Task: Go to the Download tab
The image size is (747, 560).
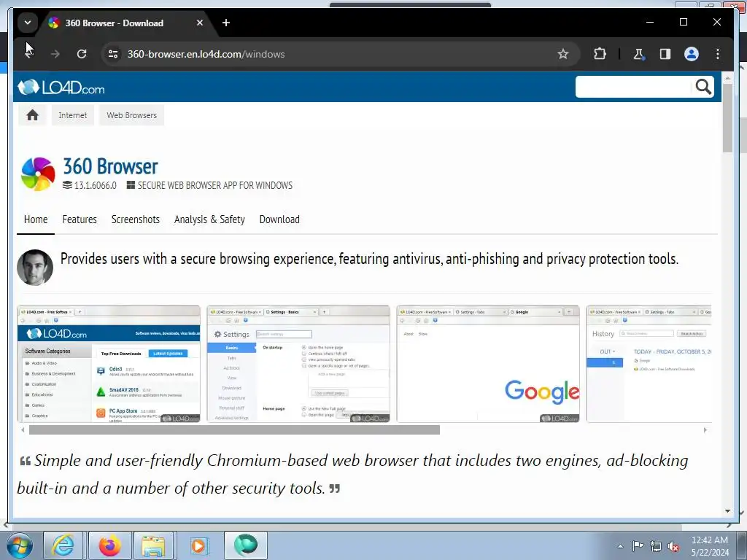Action: click(279, 219)
